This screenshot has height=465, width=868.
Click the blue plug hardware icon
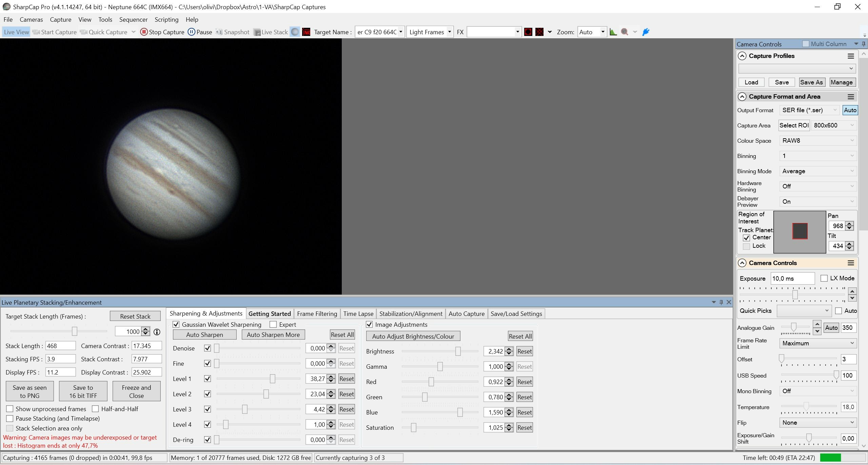click(646, 32)
